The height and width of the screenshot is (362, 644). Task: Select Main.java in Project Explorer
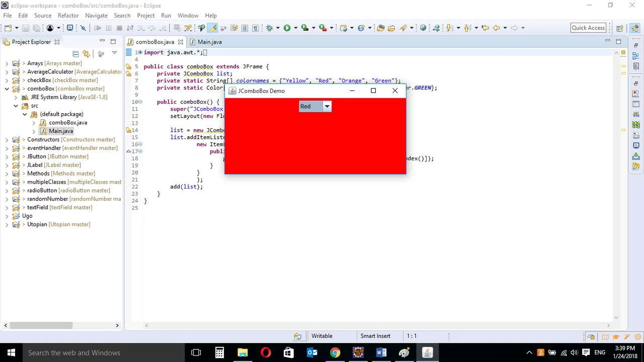(61, 131)
